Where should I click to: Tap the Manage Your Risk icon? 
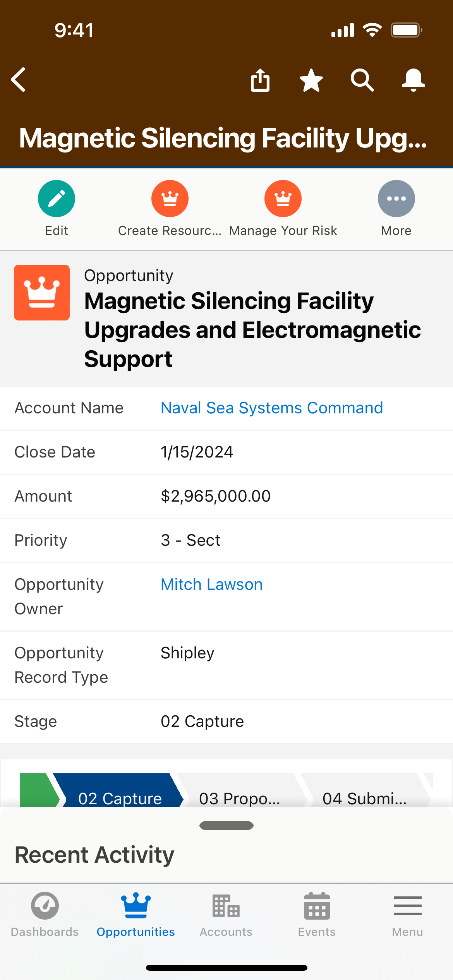tap(283, 199)
